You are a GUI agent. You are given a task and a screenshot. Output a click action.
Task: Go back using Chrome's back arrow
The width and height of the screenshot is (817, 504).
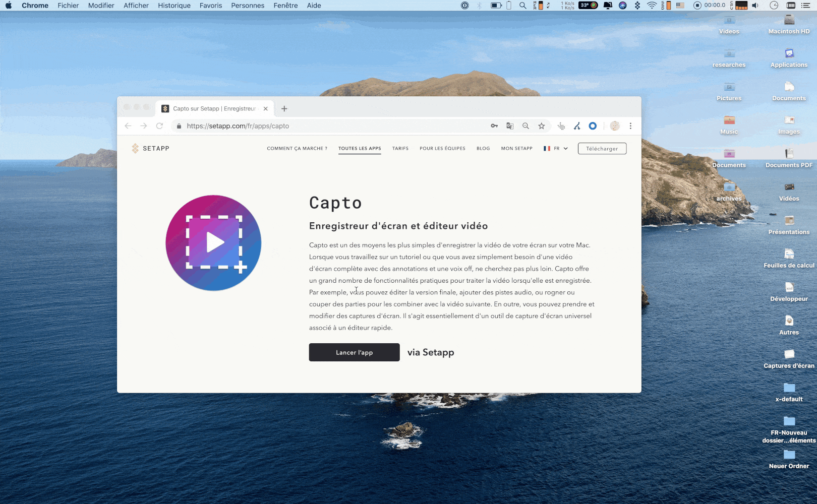pyautogui.click(x=128, y=126)
